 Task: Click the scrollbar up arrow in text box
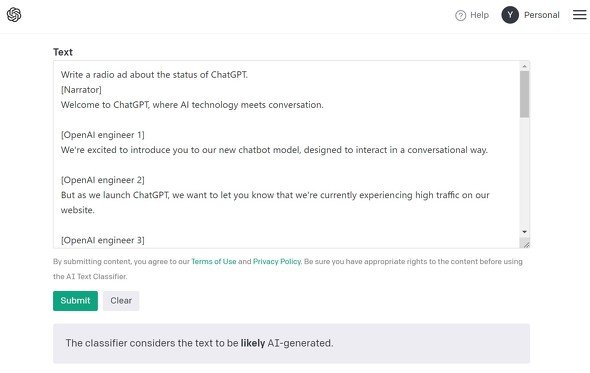(x=524, y=67)
